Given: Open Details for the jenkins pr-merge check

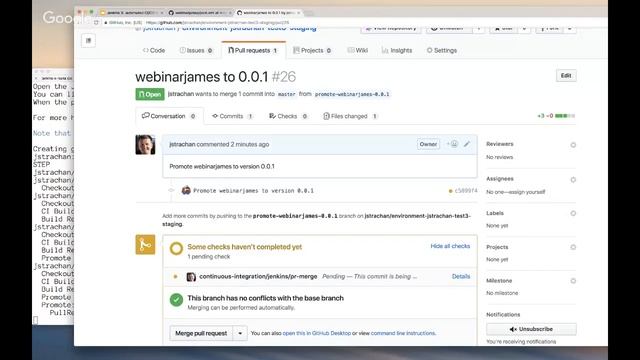Looking at the screenshot, I should 461,276.
